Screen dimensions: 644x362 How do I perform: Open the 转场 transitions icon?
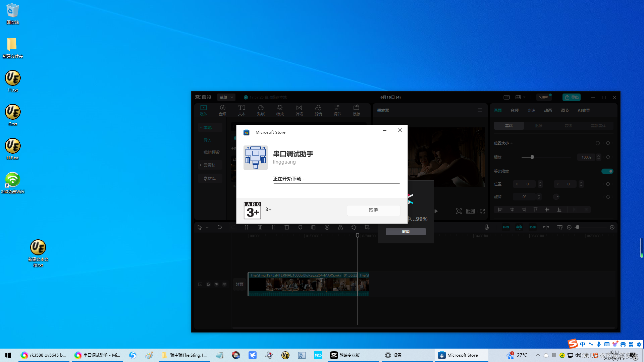299,110
